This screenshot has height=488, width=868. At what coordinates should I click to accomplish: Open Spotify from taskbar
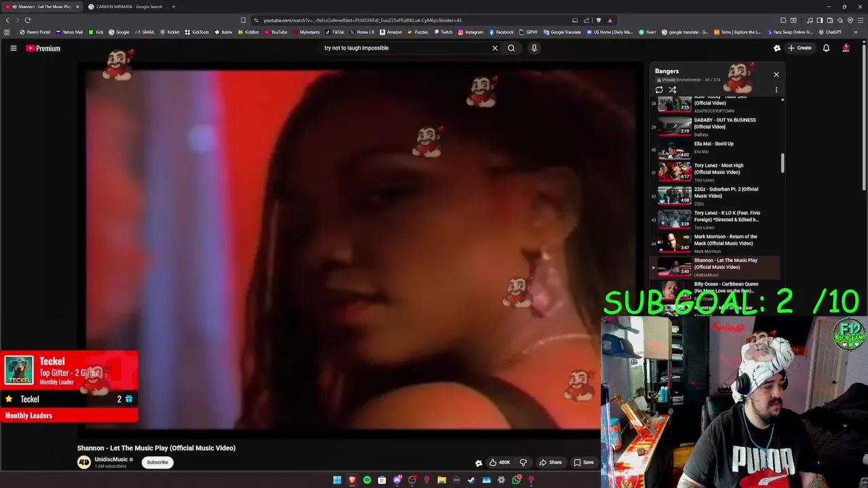367,480
